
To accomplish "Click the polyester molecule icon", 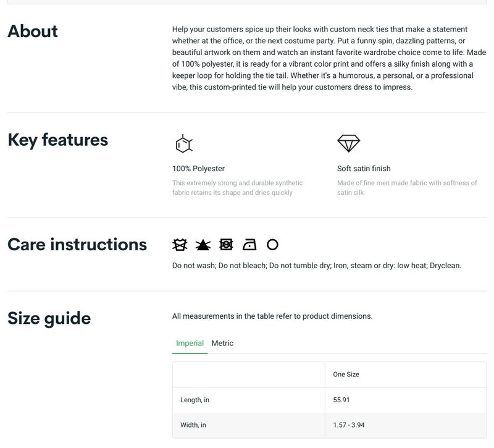I will coord(183,144).
